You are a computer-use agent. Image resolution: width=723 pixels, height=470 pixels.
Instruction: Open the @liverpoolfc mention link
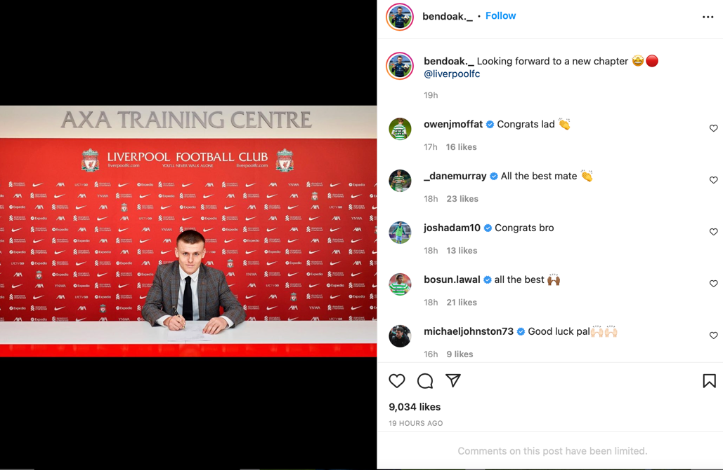pos(452,74)
